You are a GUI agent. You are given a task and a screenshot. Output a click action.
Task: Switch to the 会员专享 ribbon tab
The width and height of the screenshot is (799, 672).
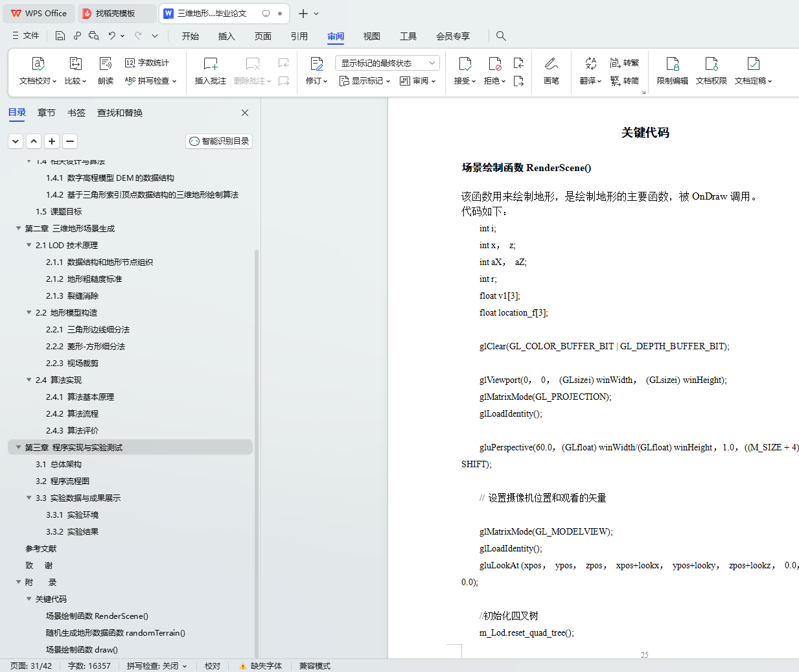coord(453,36)
